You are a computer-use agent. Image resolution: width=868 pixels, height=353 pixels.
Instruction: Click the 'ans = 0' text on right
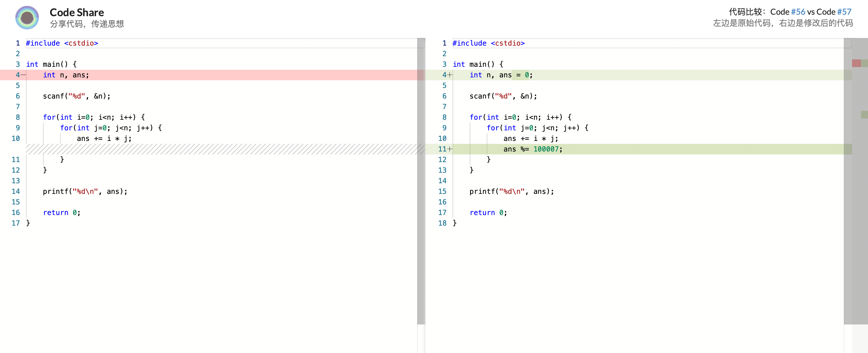514,75
